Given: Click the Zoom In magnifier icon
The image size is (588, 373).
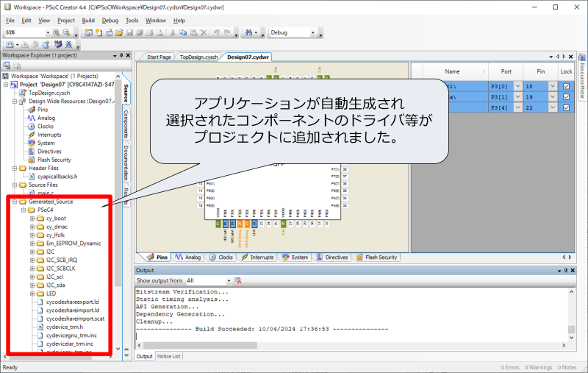Looking at the screenshot, I should tap(57, 32).
